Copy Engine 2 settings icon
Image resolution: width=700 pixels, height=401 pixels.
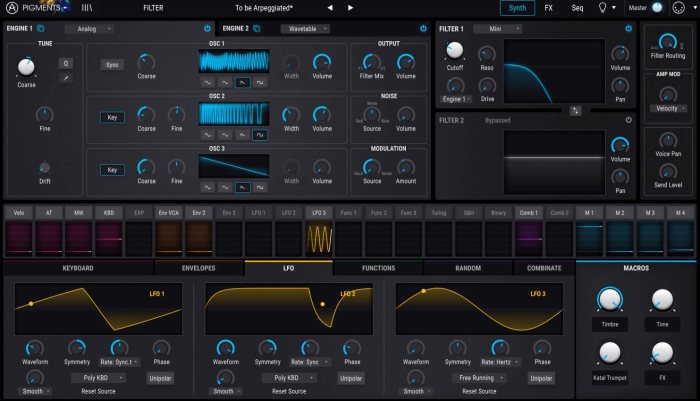[257, 29]
